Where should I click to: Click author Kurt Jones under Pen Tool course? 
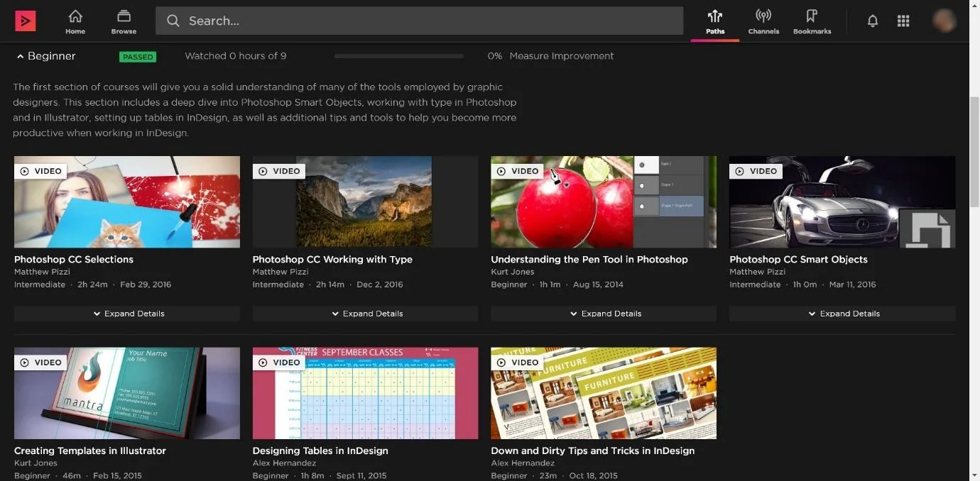point(513,272)
